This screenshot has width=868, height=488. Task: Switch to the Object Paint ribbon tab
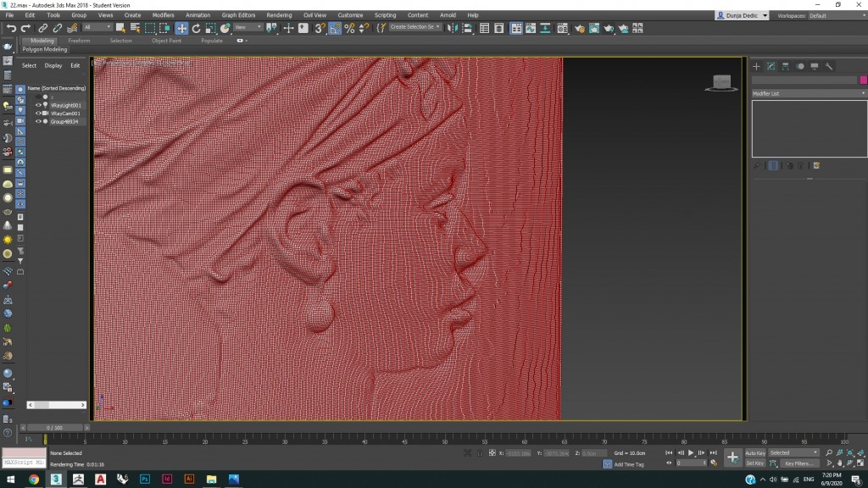coord(166,41)
